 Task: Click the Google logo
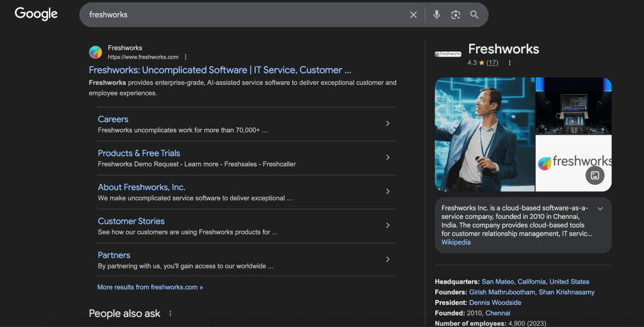[36, 14]
